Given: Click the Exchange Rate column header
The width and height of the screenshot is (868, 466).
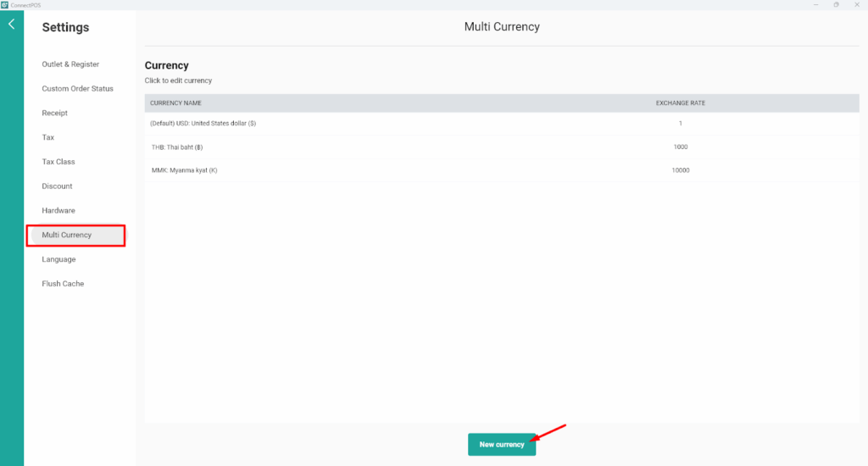Looking at the screenshot, I should [x=680, y=103].
